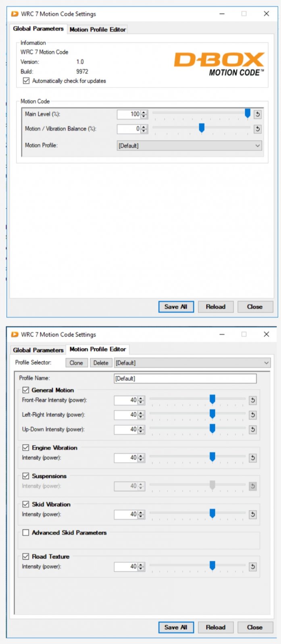Clone the selected motion profile
This screenshot has width=281, height=644.
[76, 363]
